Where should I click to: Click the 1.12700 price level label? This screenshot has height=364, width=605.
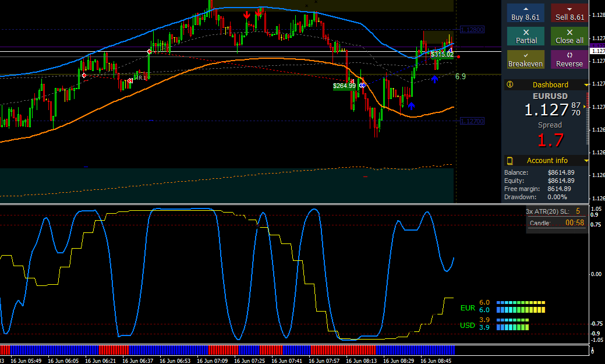tap(472, 121)
